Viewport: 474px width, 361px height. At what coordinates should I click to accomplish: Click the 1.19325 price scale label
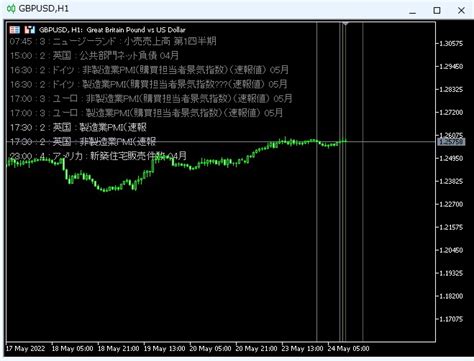[x=451, y=273]
